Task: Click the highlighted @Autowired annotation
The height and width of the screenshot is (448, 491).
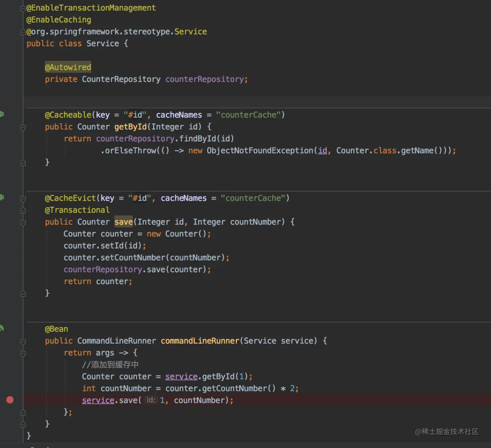Action: point(68,67)
